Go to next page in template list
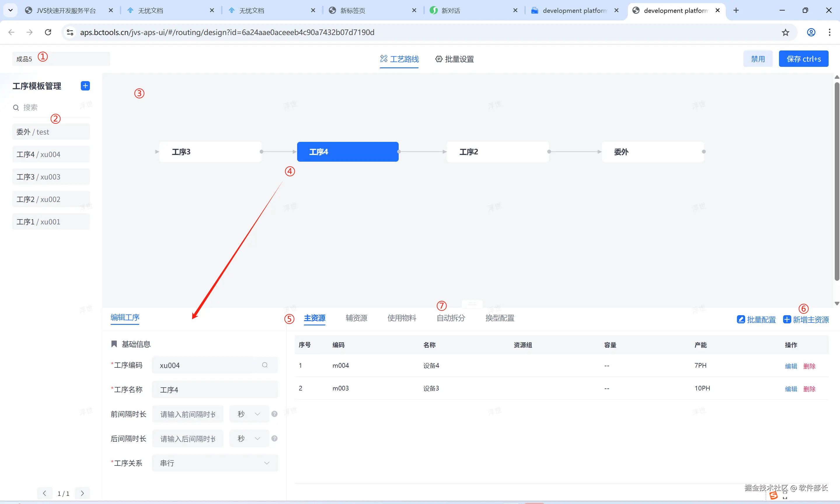Screen dimensions: 840x504 click(82, 493)
